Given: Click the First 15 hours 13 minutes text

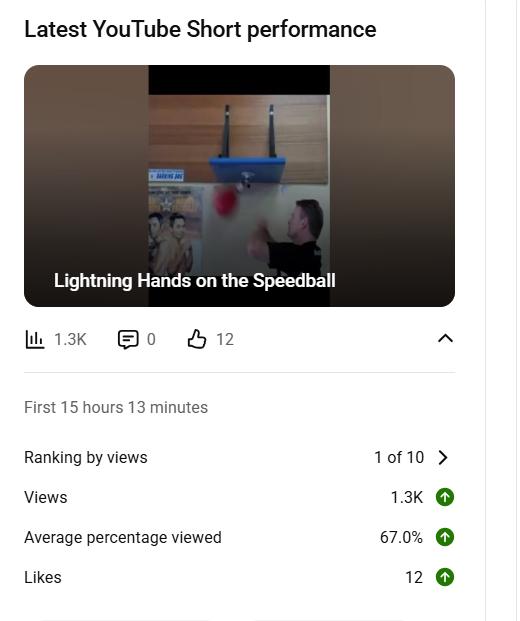Looking at the screenshot, I should [x=116, y=408].
